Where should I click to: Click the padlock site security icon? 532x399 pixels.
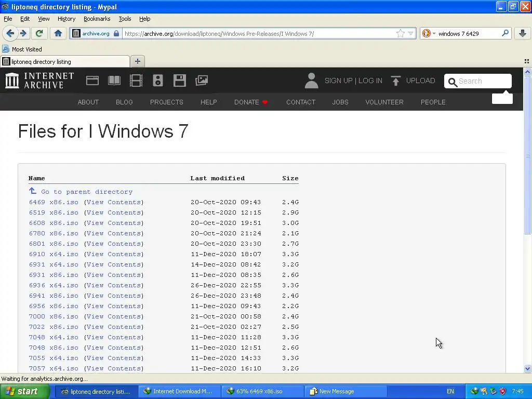(116, 33)
